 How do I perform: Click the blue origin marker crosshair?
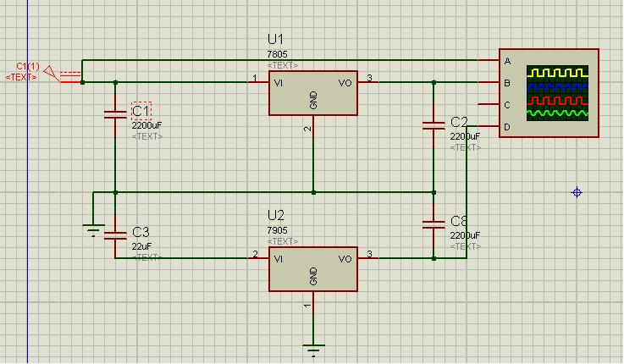tap(577, 193)
